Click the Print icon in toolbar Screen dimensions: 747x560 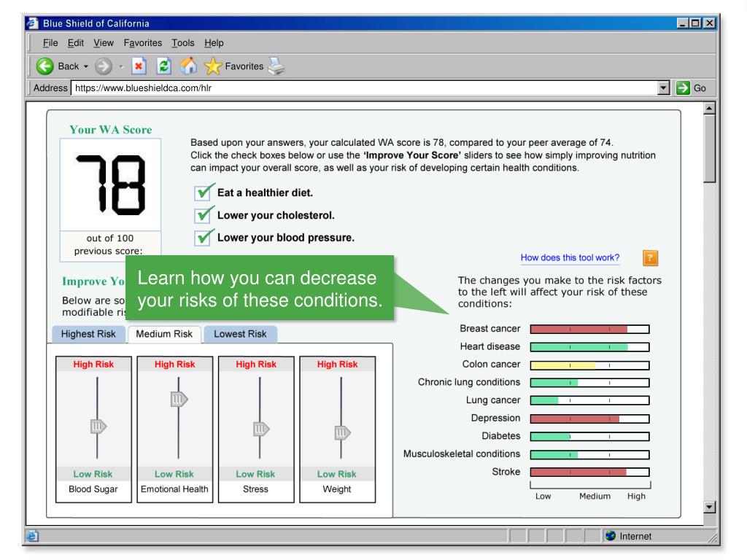(x=276, y=66)
